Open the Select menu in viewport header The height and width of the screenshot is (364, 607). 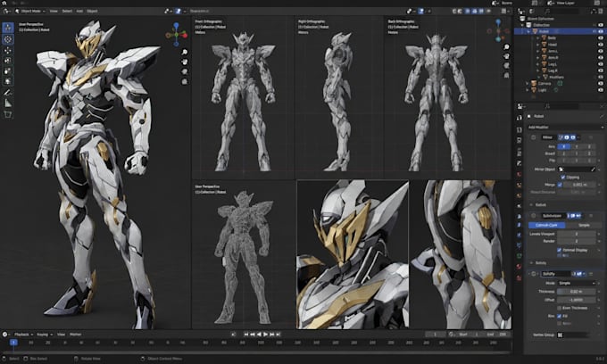tap(67, 12)
